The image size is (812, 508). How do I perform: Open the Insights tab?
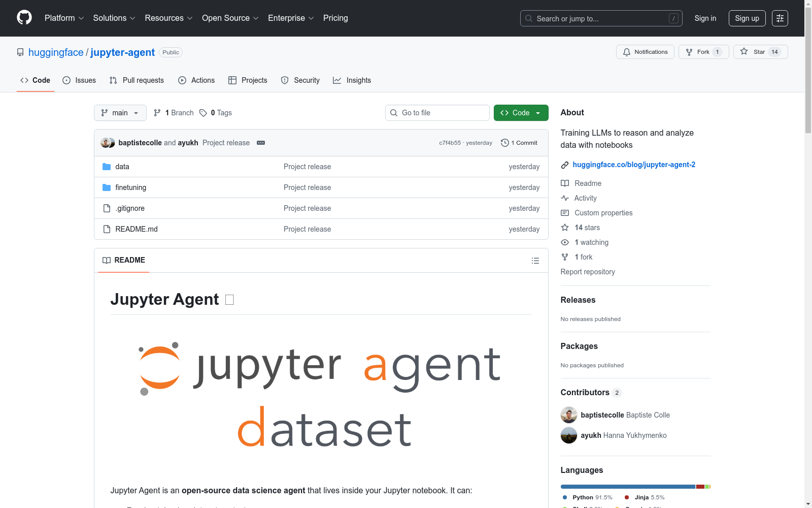352,80
